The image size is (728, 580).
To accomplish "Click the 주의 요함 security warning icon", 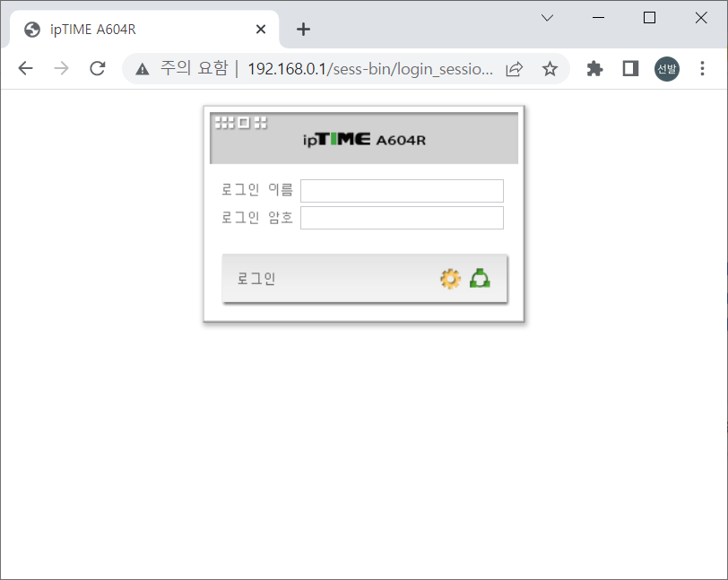I will tap(142, 69).
